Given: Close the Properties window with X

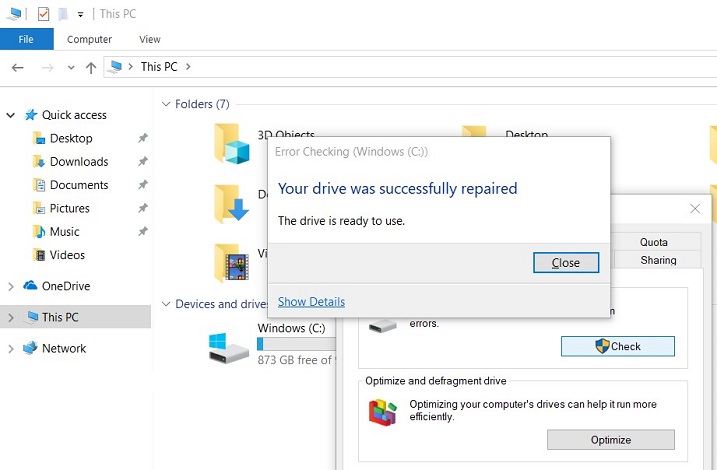Looking at the screenshot, I should pos(695,209).
